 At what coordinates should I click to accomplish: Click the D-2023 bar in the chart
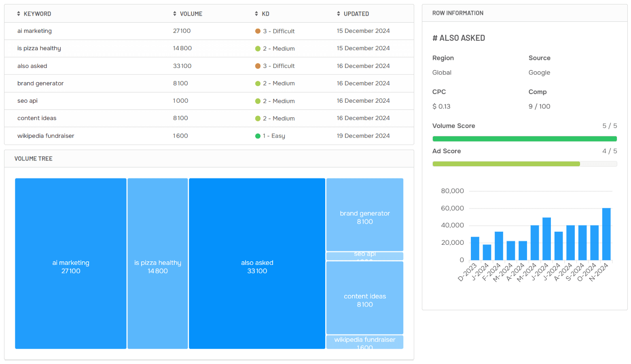tap(475, 248)
